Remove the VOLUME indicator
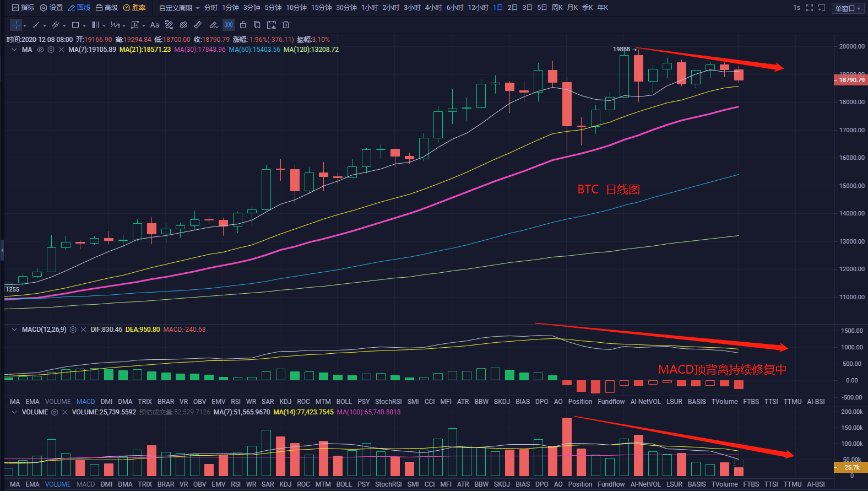Screen dimensions: 868x491 [x=65, y=412]
